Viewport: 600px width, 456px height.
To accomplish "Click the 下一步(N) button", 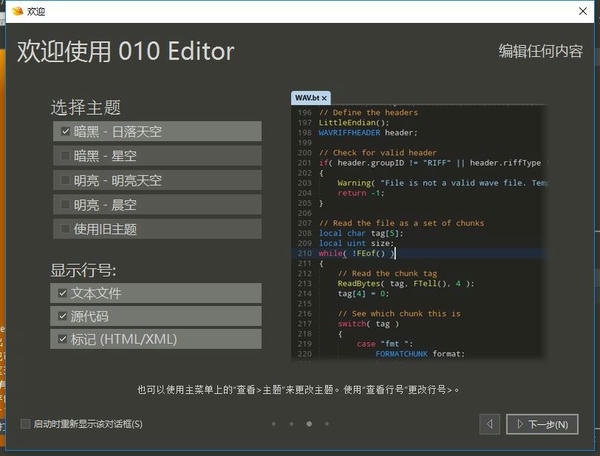I will (542, 424).
